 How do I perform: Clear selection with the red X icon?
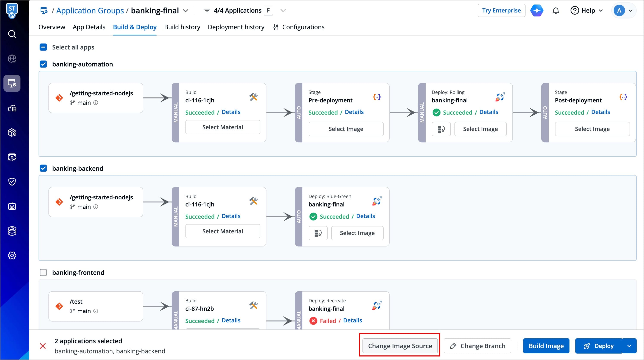coord(43,346)
